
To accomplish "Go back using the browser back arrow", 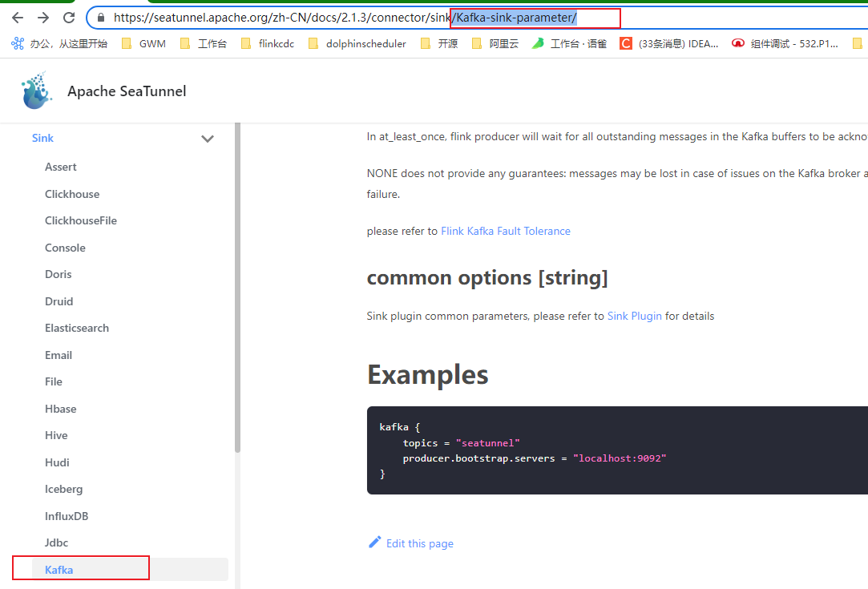I will click(x=18, y=18).
